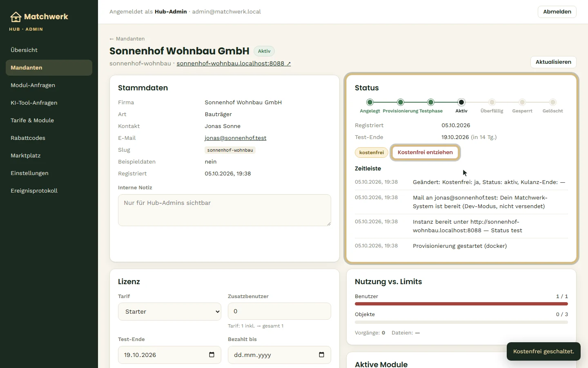Focus the Interne Notiz text area
The image size is (588, 368).
click(x=225, y=210)
